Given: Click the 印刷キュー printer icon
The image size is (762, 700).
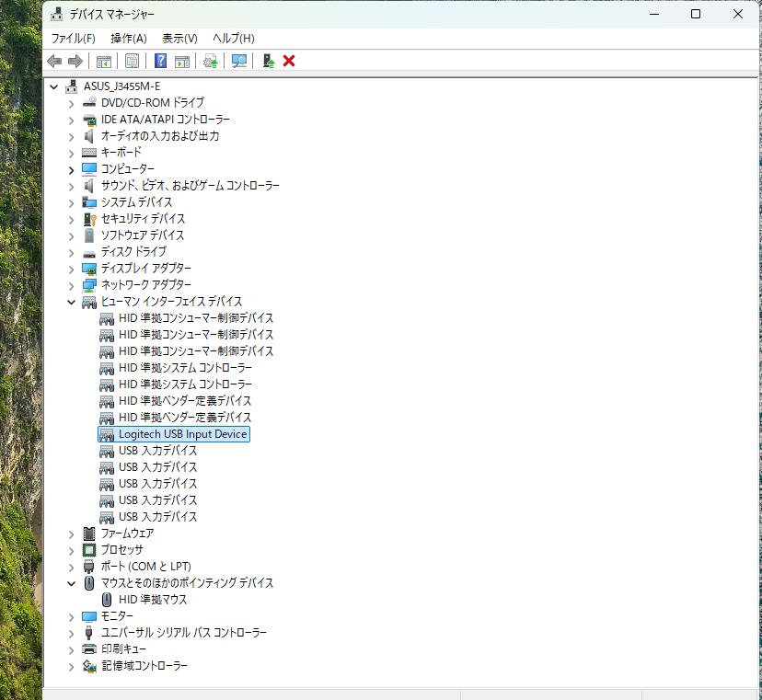Looking at the screenshot, I should 89,649.
